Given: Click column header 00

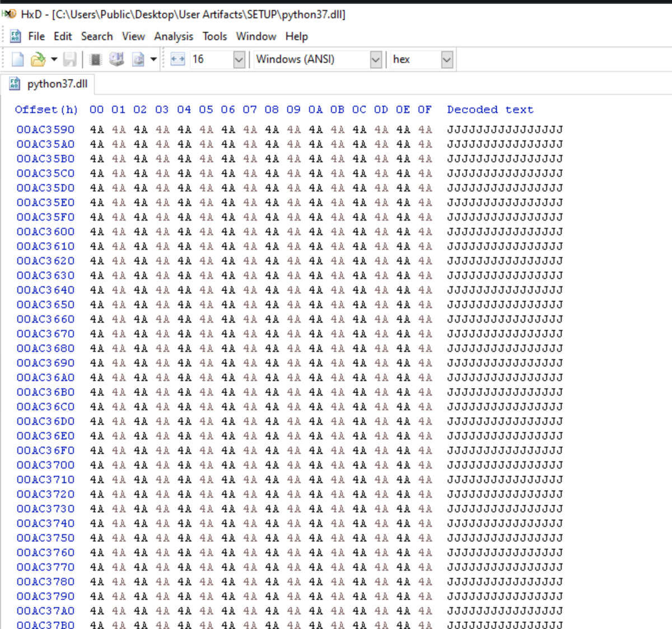Looking at the screenshot, I should (97, 110).
